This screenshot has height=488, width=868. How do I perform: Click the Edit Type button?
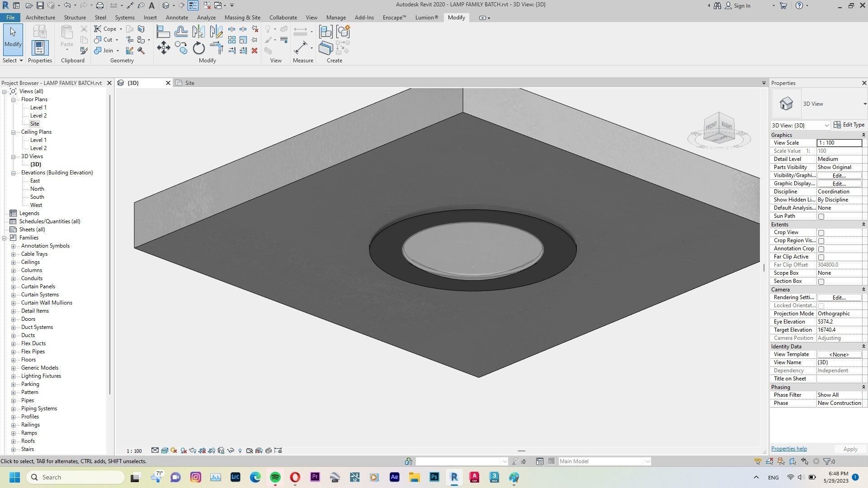point(849,125)
